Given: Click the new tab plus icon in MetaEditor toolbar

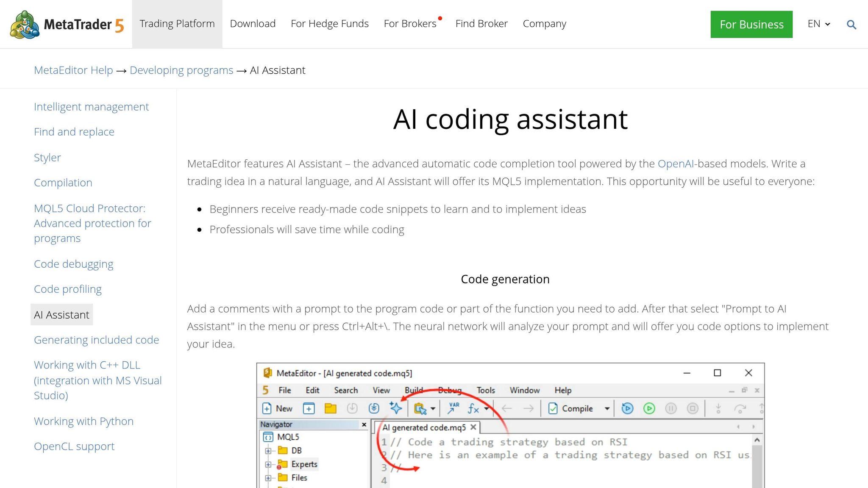Looking at the screenshot, I should tap(309, 408).
